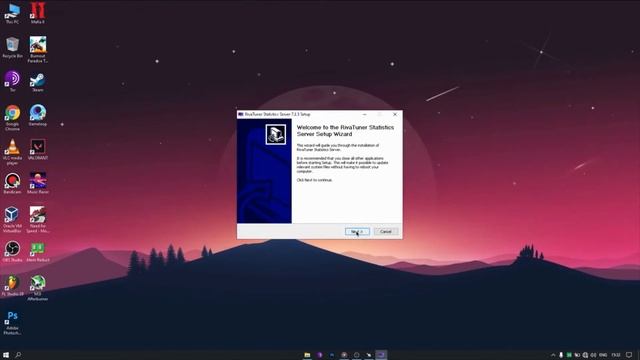Image resolution: width=640 pixels, height=360 pixels.
Task: Select the Gameloop desktop icon
Action: click(x=38, y=116)
